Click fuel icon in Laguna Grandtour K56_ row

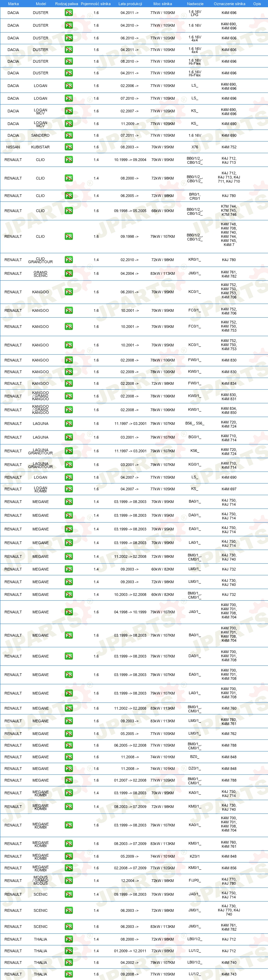69,451
